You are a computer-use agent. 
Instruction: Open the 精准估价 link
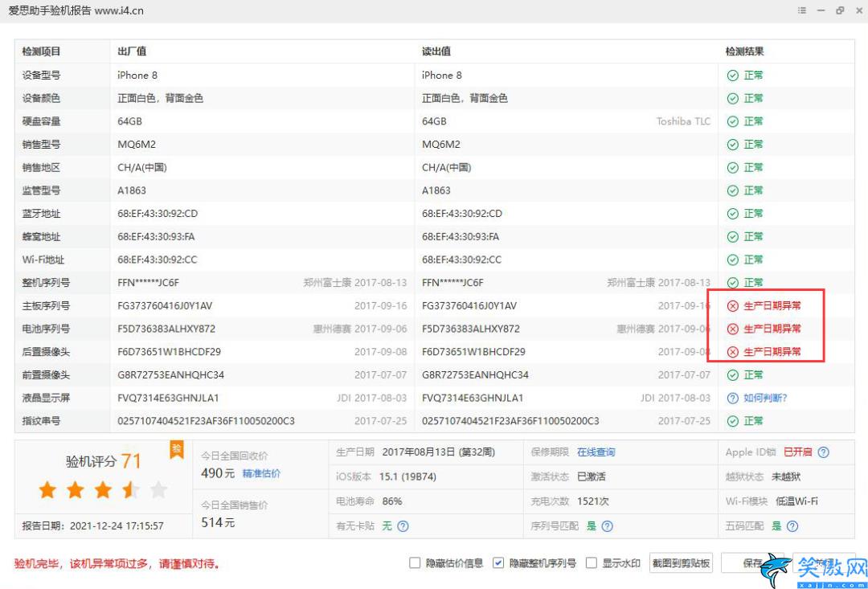tap(261, 474)
